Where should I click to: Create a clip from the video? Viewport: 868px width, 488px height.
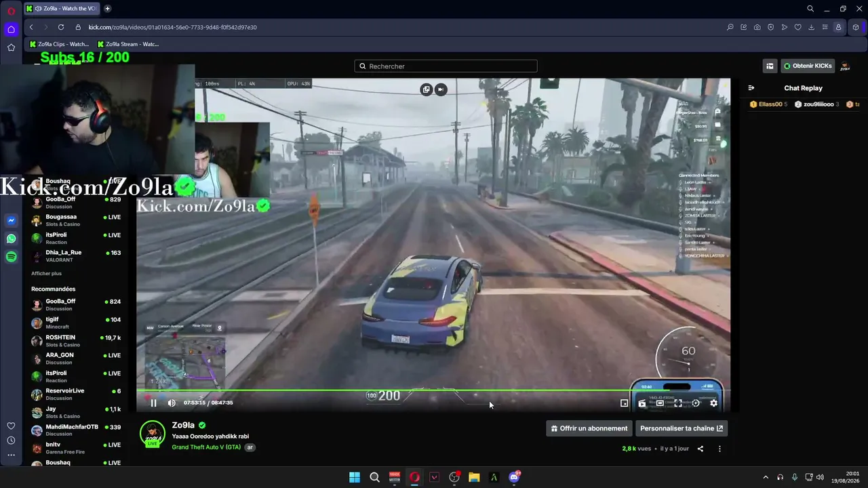642,403
